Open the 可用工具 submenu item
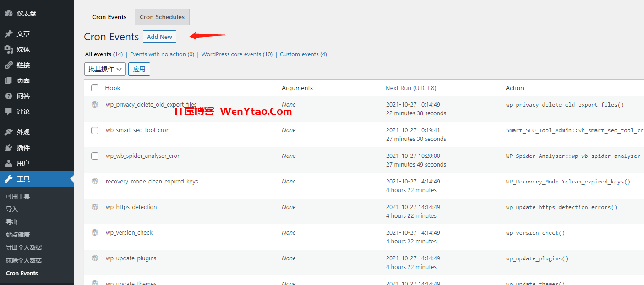 (18, 196)
